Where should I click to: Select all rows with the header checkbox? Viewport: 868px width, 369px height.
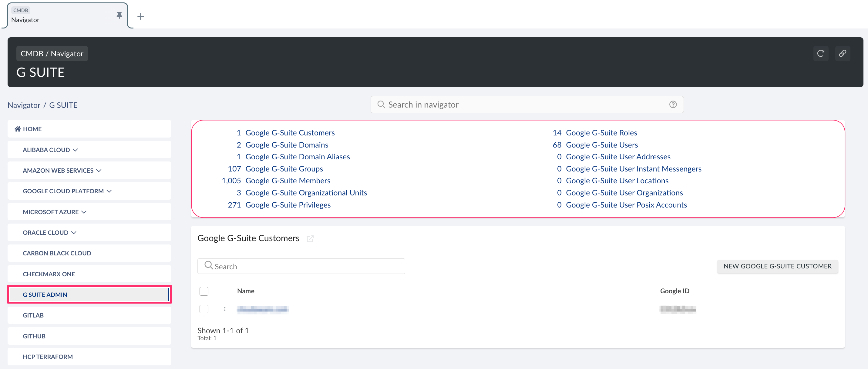tap(204, 291)
